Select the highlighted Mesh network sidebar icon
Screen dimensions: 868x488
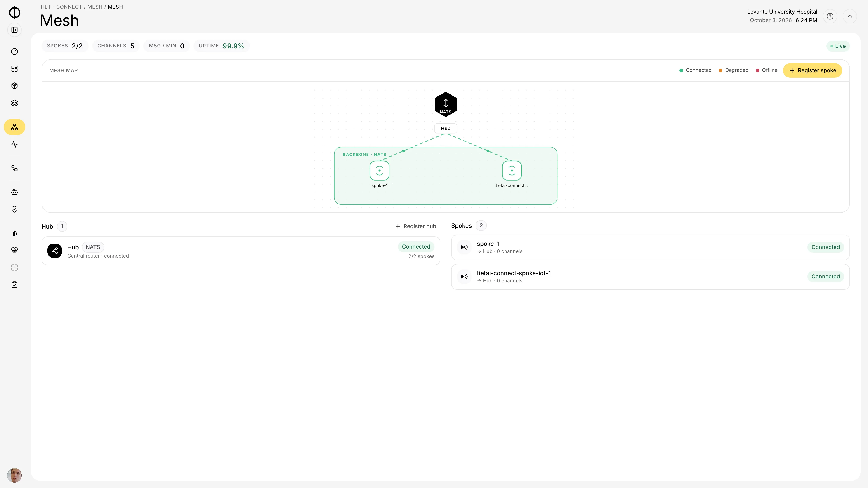pos(14,127)
